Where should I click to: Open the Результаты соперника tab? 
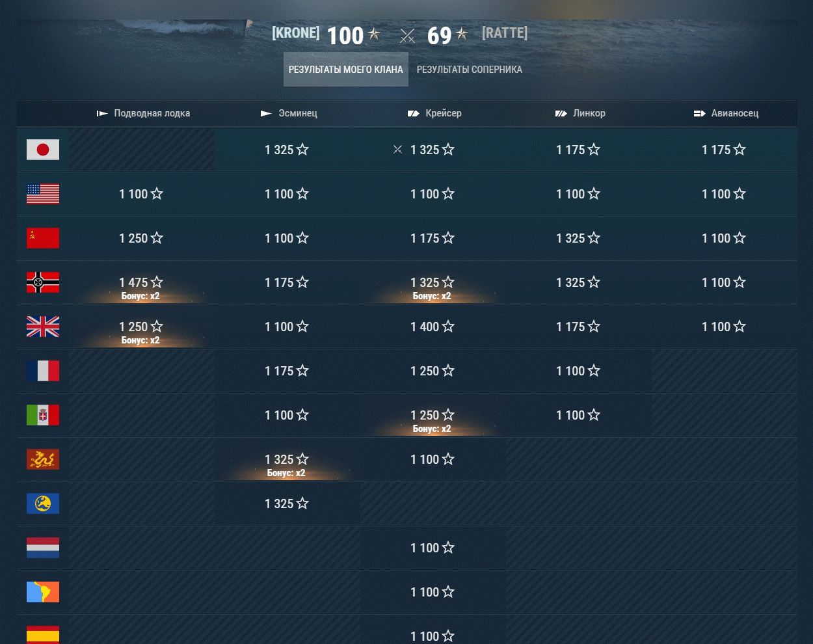470,70
